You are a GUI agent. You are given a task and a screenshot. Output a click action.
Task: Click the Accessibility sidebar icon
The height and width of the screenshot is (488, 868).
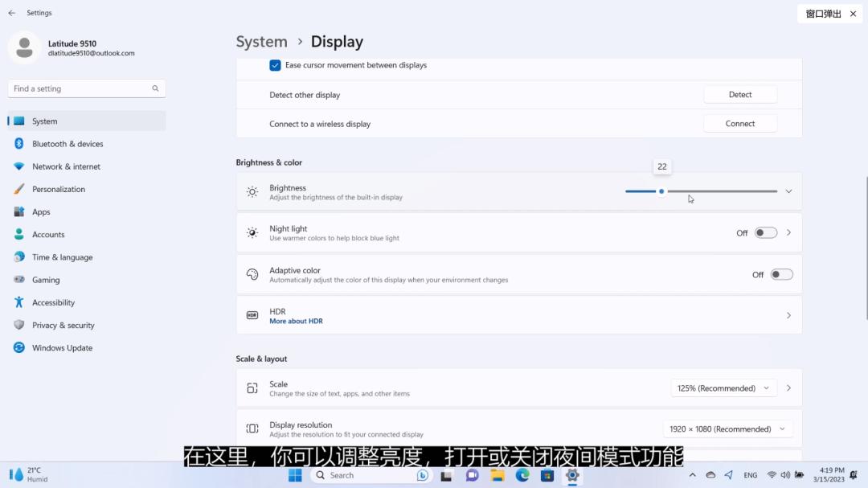point(18,303)
